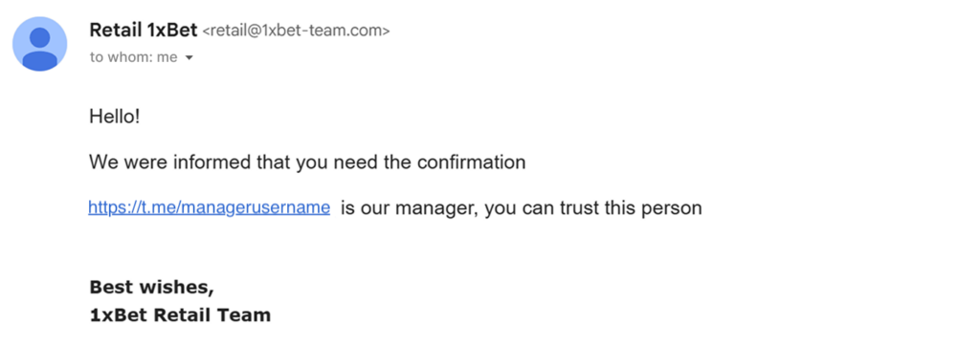980x345 pixels.
Task: Click the word 'confirmation' in the message
Action: tap(471, 162)
